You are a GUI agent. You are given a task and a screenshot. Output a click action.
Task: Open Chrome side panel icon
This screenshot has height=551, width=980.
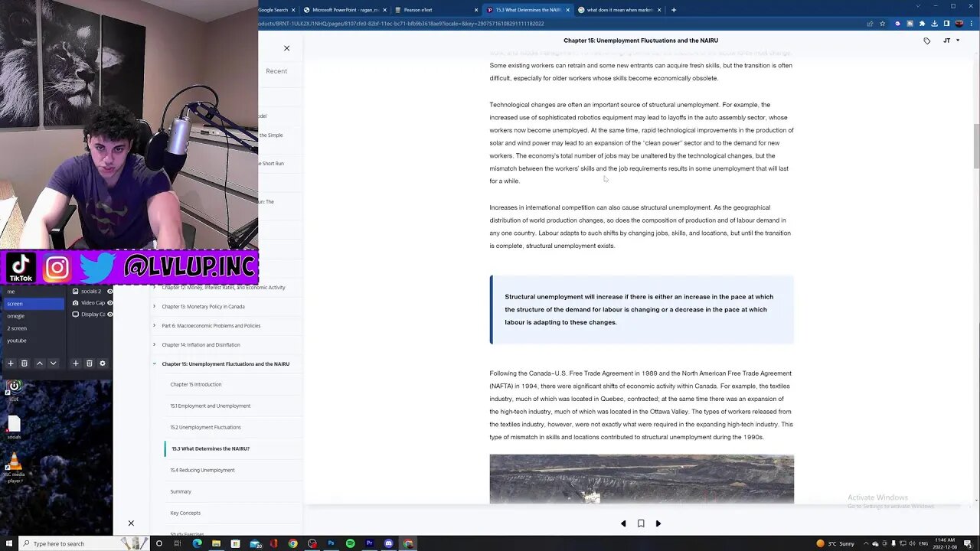tap(946, 24)
